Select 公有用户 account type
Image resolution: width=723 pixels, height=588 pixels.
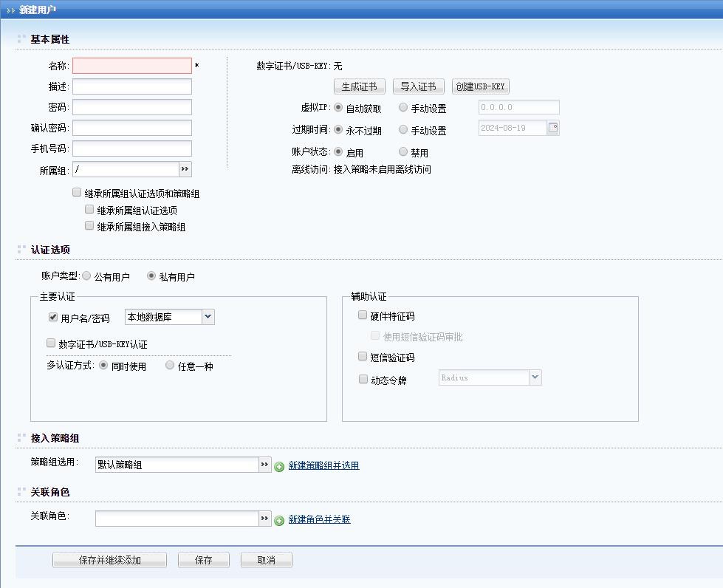pos(87,276)
